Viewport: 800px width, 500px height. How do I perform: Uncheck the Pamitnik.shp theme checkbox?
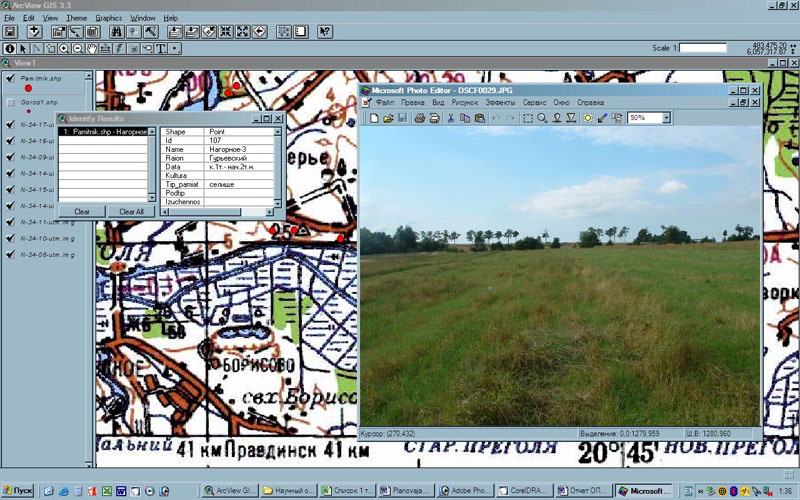point(10,76)
